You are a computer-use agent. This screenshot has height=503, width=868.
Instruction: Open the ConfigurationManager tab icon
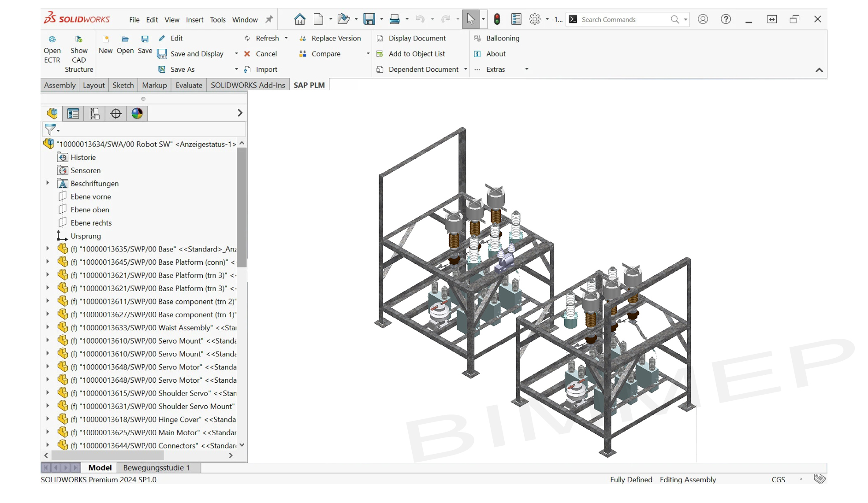coord(94,114)
